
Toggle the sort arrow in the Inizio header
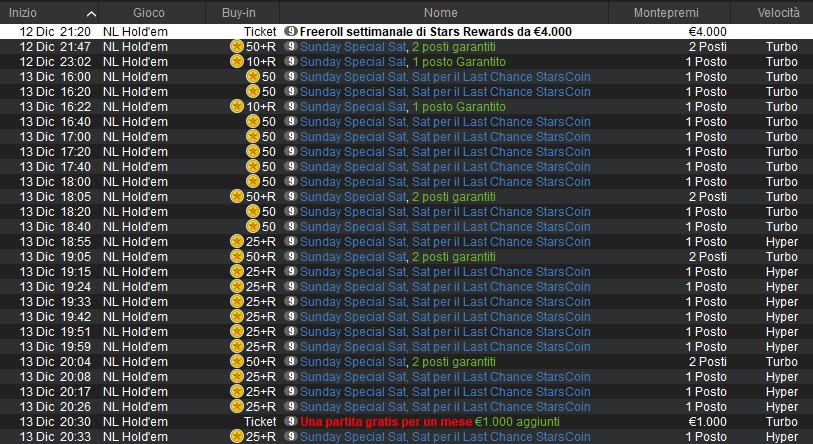(91, 14)
